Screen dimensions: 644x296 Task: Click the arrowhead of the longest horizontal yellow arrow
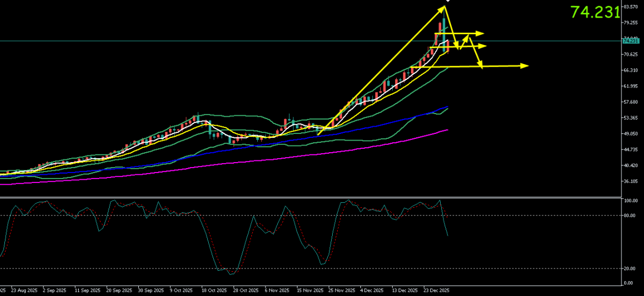tap(525, 66)
